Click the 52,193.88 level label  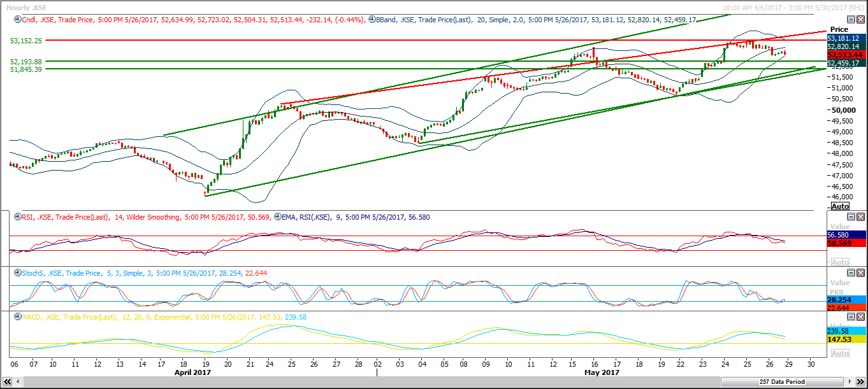point(26,62)
